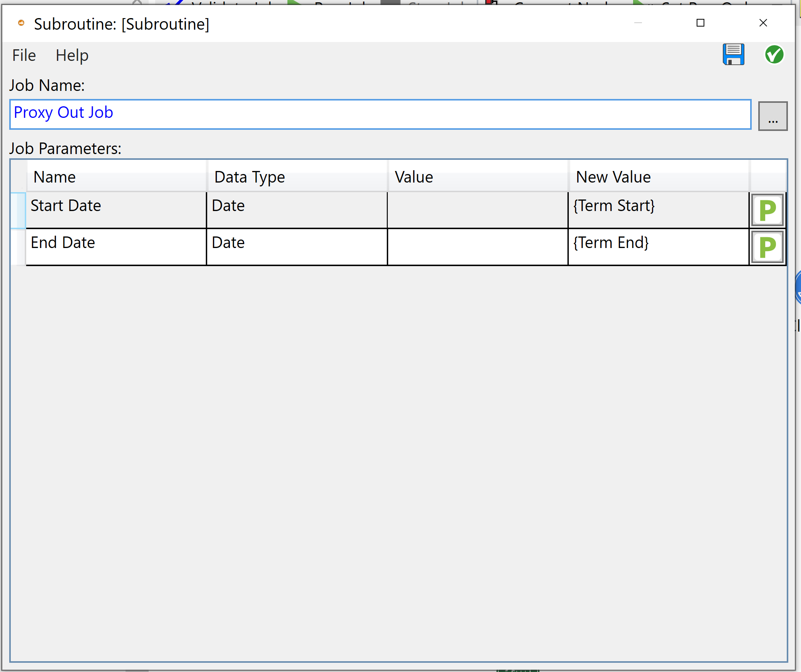Click the row selector beside Start Date
The image size is (801, 672).
pos(18,210)
